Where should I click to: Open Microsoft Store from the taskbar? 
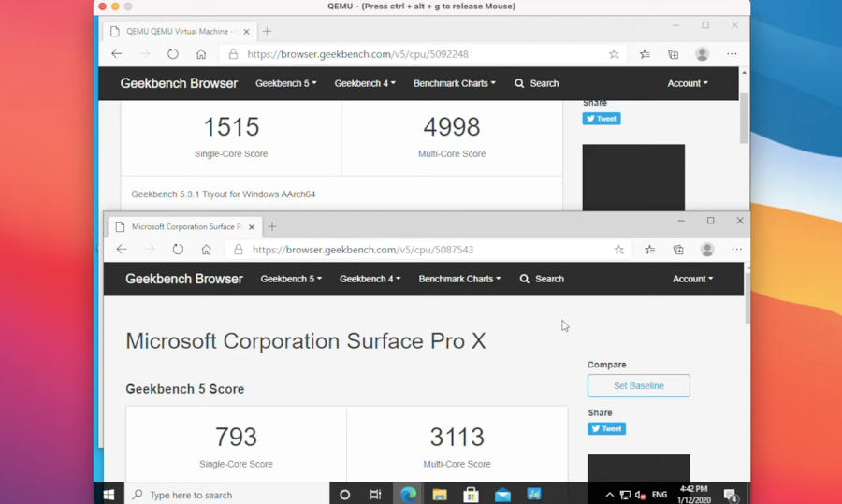point(471,495)
